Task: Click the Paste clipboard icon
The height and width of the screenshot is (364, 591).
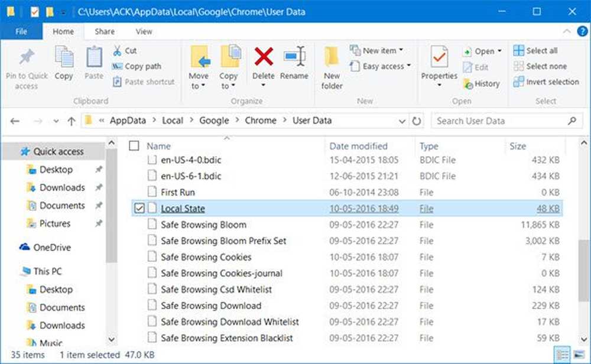Action: [x=94, y=57]
